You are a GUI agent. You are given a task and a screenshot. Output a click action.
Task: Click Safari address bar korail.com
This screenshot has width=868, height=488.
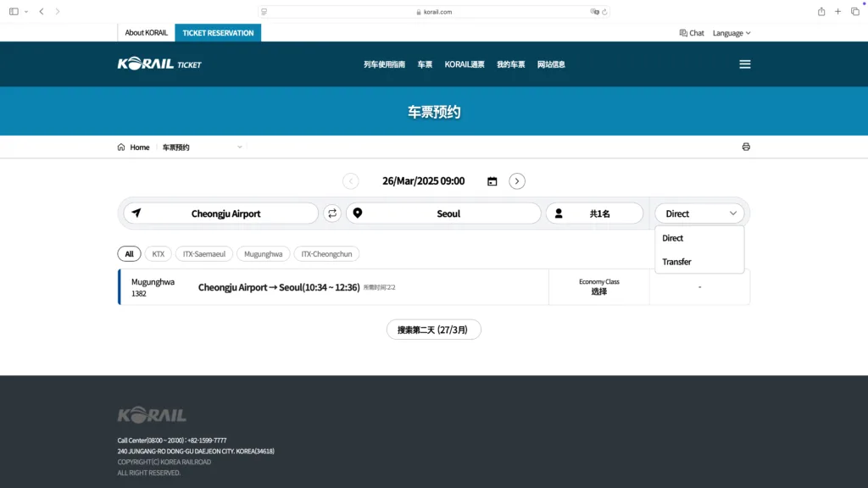pos(434,12)
